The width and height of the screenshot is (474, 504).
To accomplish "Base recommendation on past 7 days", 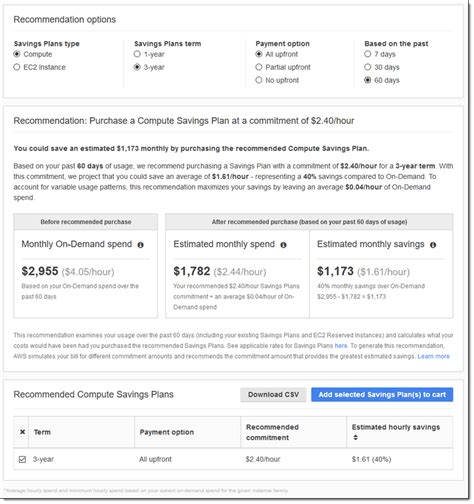I will coord(368,54).
